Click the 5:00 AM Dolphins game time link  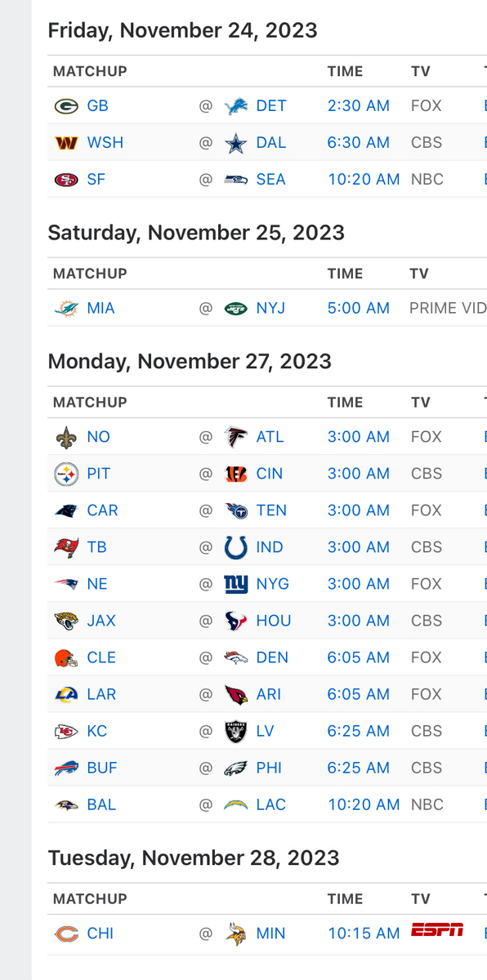coord(358,308)
